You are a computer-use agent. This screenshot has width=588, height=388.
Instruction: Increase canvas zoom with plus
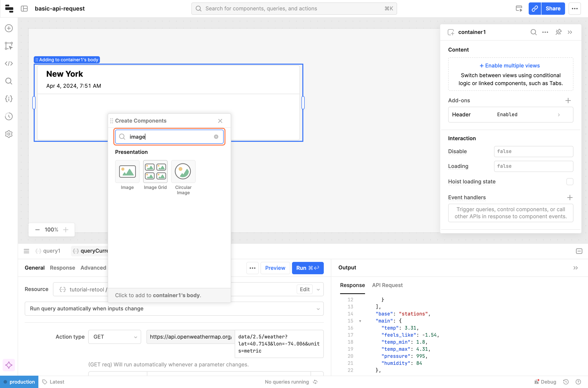(x=66, y=230)
